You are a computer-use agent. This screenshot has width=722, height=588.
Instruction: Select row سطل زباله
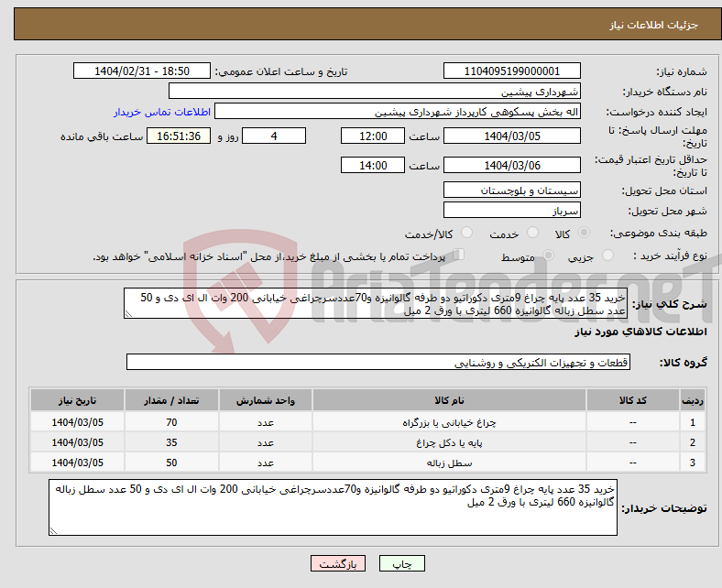pos(367,463)
